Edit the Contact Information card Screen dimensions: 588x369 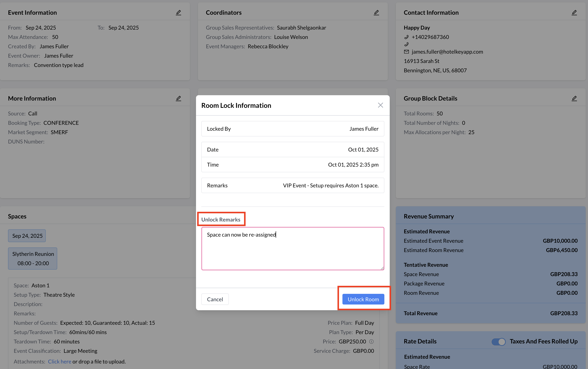(x=574, y=12)
